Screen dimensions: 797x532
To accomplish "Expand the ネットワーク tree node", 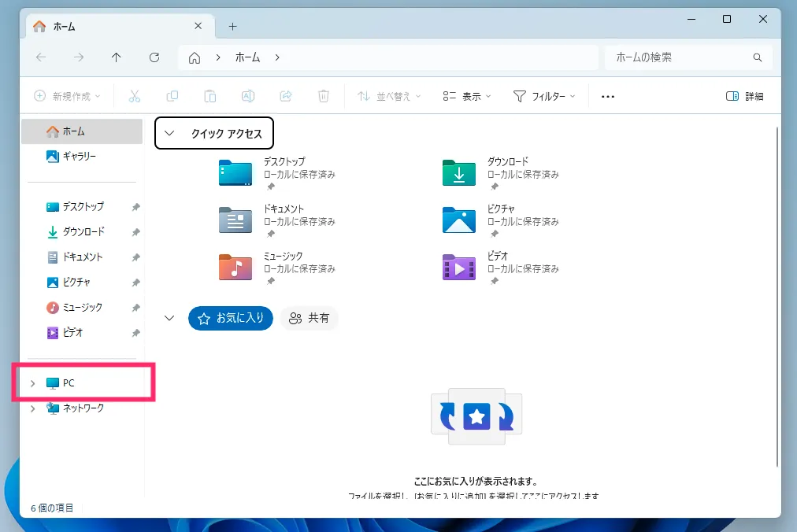I will coord(32,408).
